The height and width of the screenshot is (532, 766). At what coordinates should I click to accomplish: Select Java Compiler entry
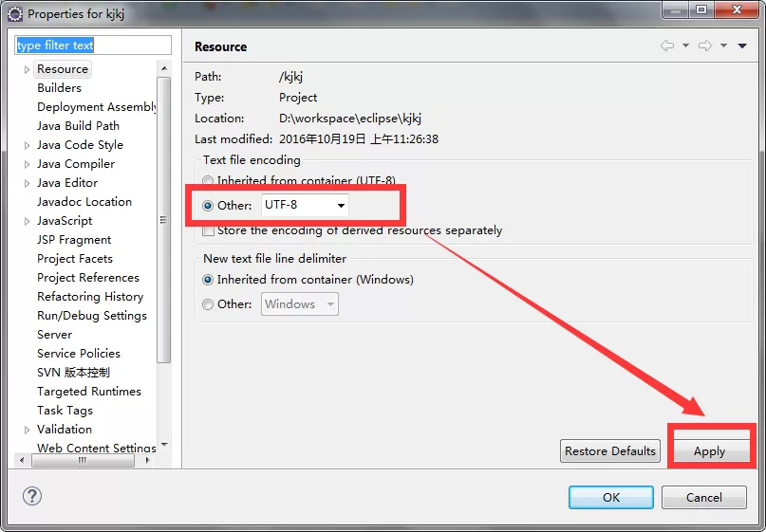[76, 164]
